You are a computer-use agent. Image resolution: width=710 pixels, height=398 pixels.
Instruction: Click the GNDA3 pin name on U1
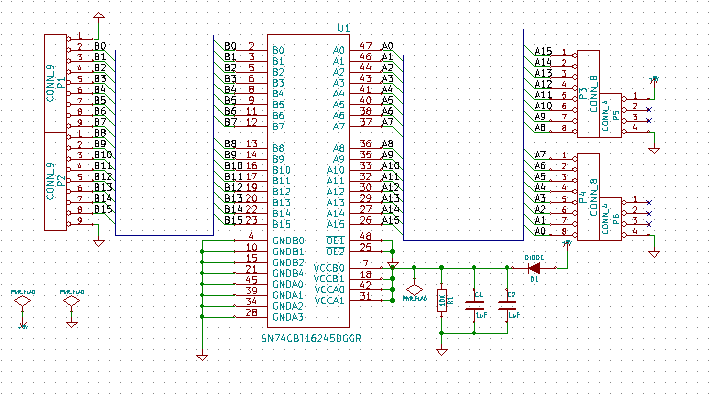pos(288,317)
